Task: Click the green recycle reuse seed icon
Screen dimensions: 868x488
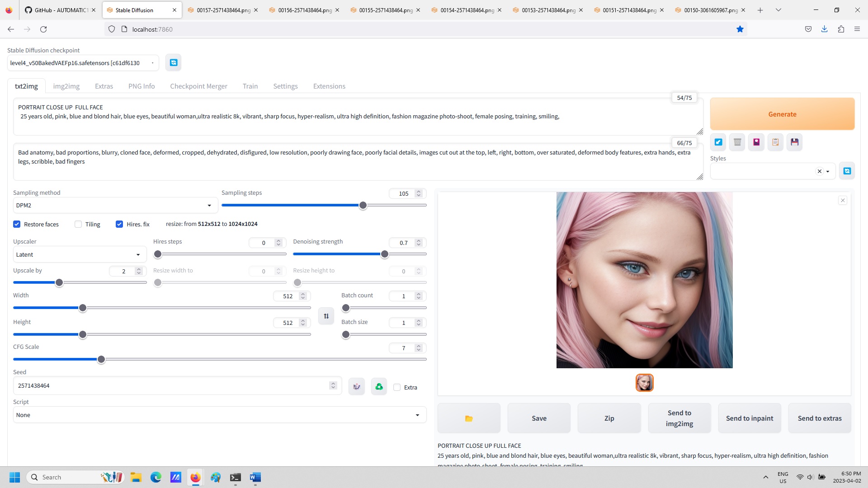Action: point(379,387)
